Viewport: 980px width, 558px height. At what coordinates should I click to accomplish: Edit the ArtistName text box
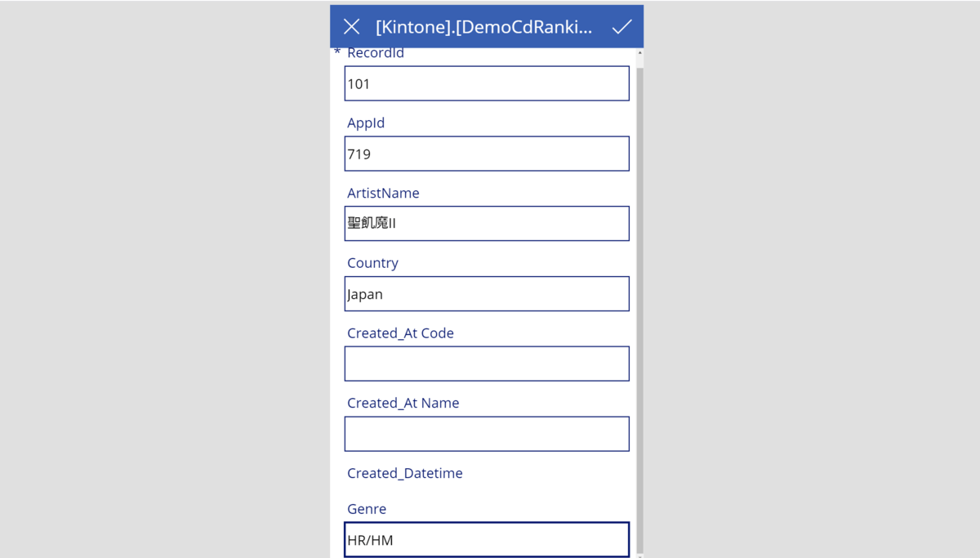tap(487, 224)
